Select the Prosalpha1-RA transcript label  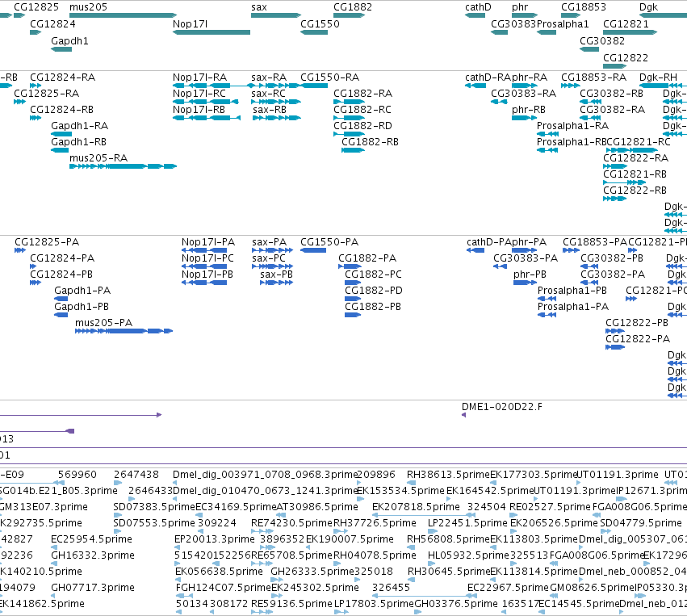pyautogui.click(x=572, y=126)
